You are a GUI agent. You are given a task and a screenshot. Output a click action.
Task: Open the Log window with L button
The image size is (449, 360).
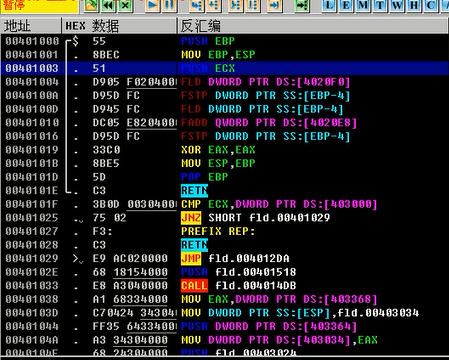[329, 6]
